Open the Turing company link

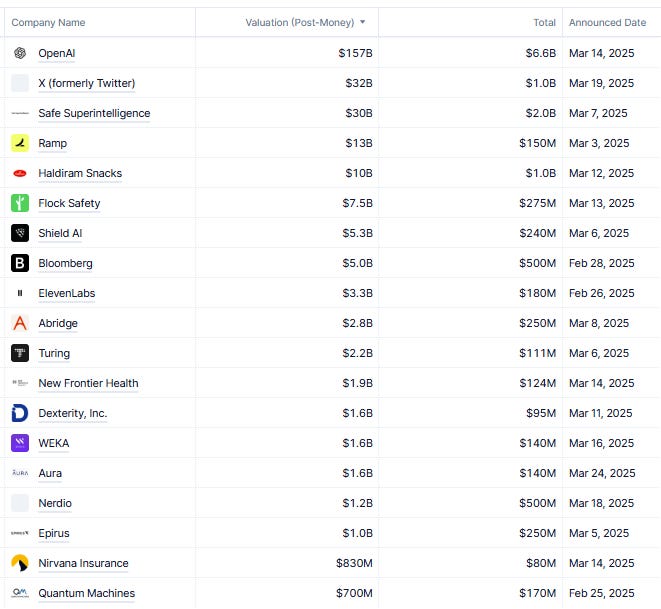[x=54, y=353]
